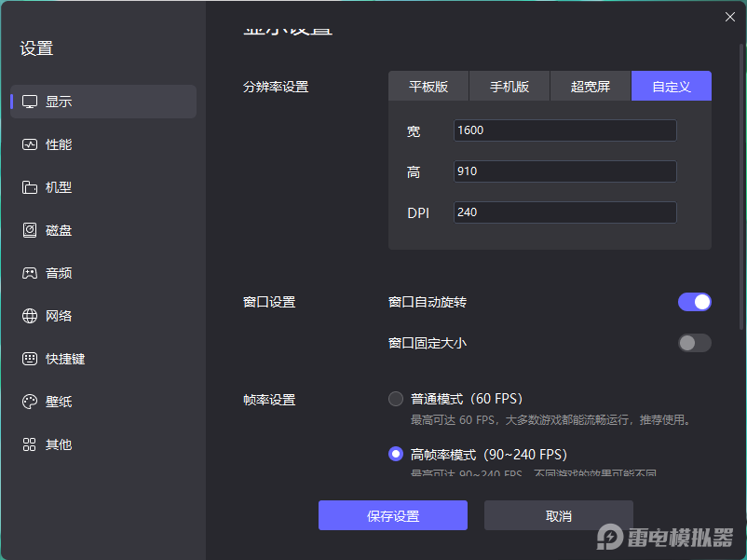This screenshot has width=747, height=560.
Task: Open the 其他 (Other) settings section
Action: [58, 444]
